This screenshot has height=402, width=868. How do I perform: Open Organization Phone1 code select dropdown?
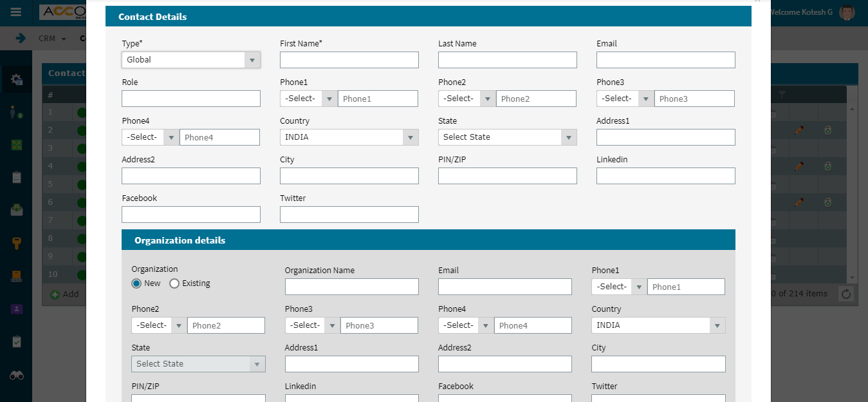[x=619, y=287]
